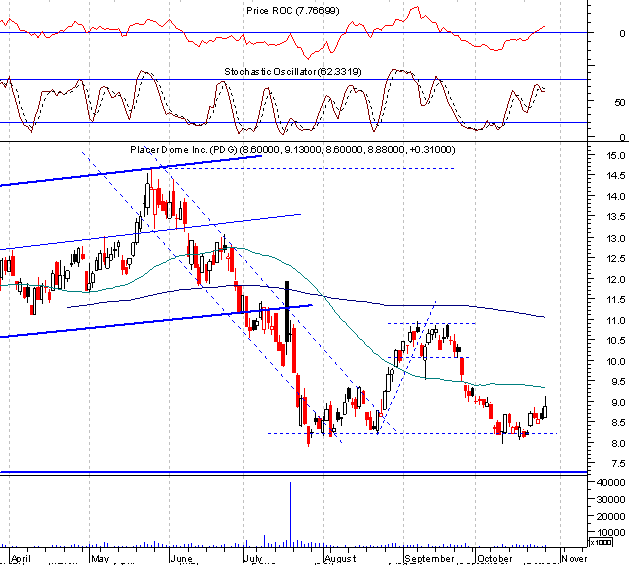This screenshot has width=629, height=565.
Task: Click the 15.0 price axis label
Action: [615, 156]
